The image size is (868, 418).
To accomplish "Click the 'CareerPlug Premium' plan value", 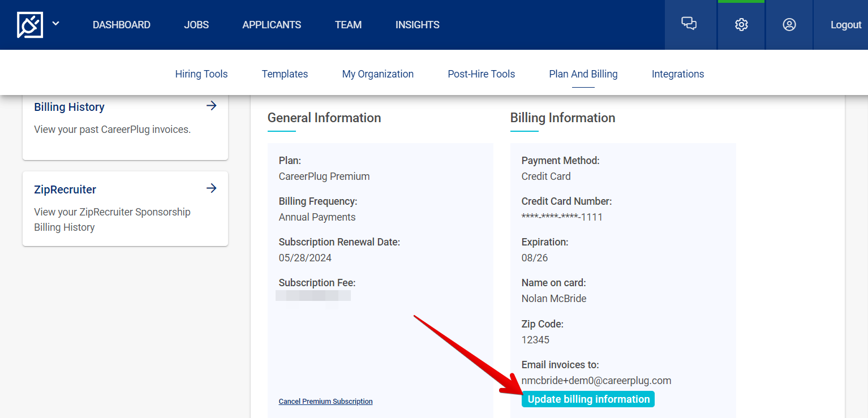I will point(324,176).
